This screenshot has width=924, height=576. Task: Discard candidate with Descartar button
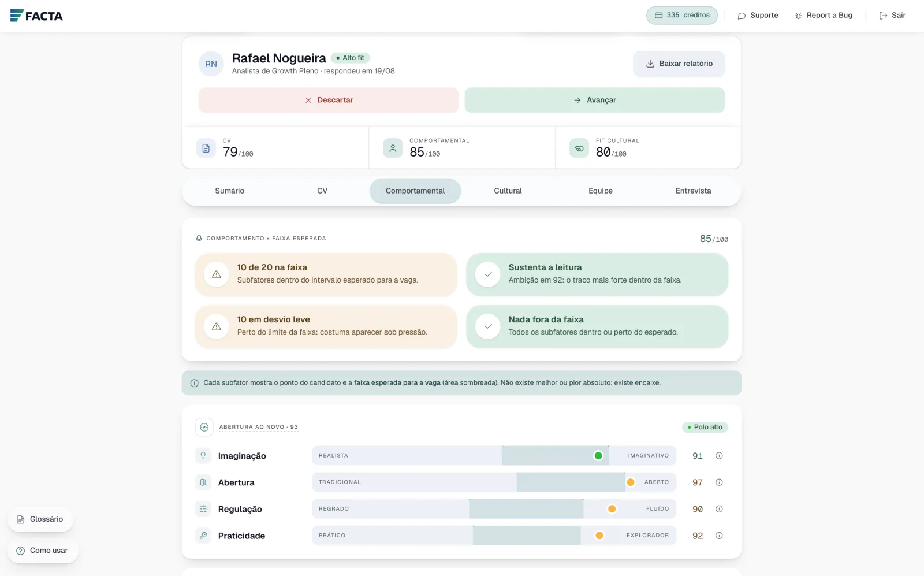[x=329, y=100]
